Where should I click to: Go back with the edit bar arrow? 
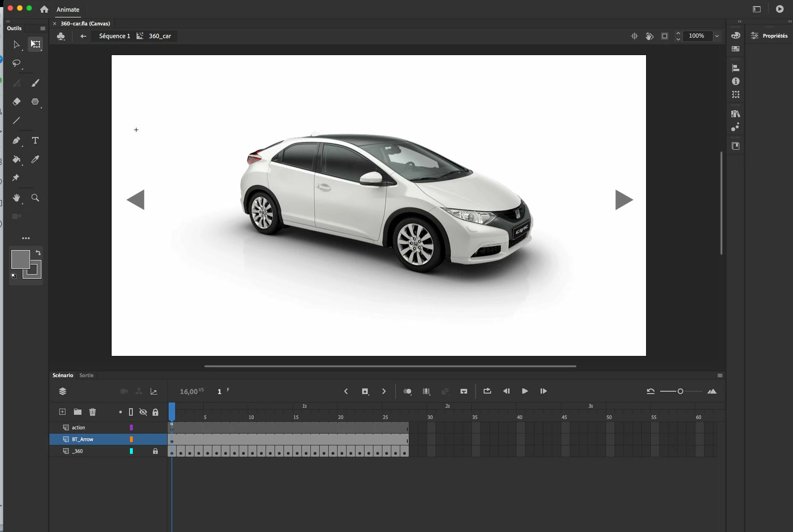83,36
